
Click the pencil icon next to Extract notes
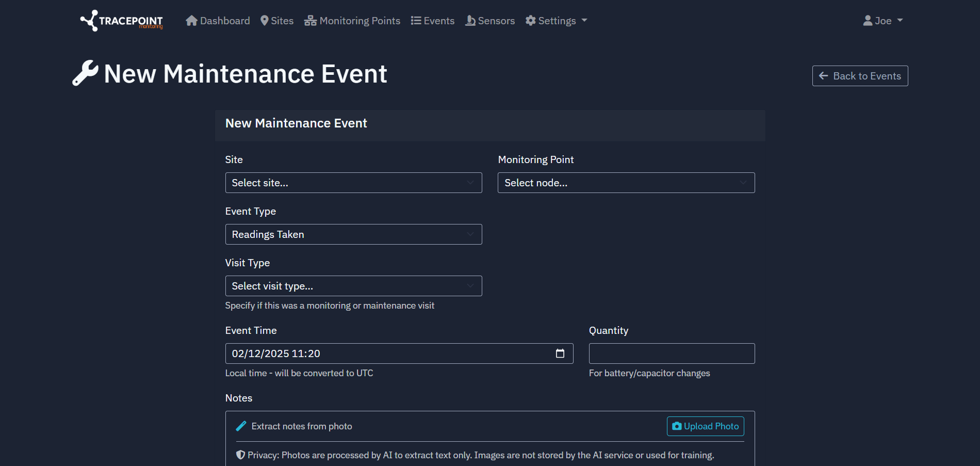pos(241,426)
